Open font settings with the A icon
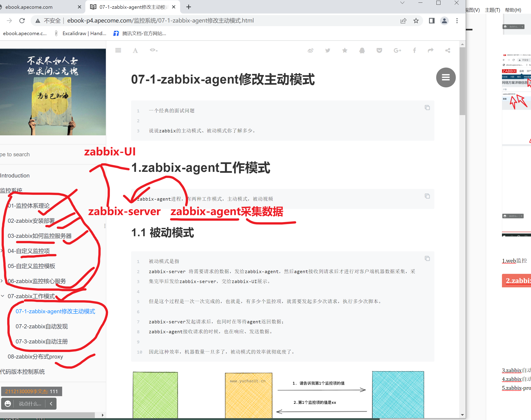This screenshot has width=531, height=420. click(x=135, y=51)
